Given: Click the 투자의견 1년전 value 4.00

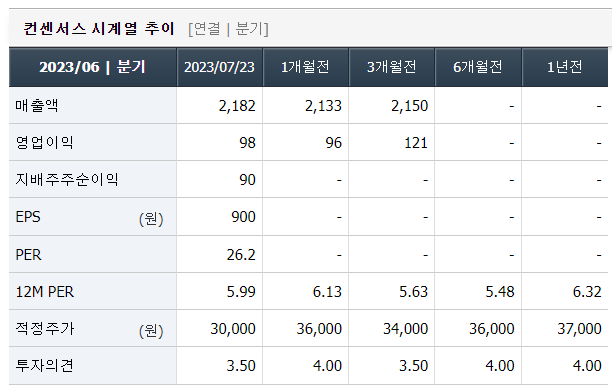Looking at the screenshot, I should point(587,366).
